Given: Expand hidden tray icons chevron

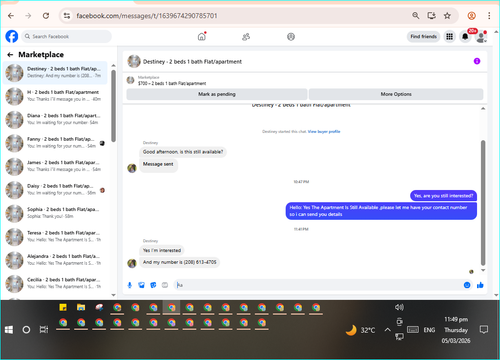Looking at the screenshot, I should (x=388, y=330).
